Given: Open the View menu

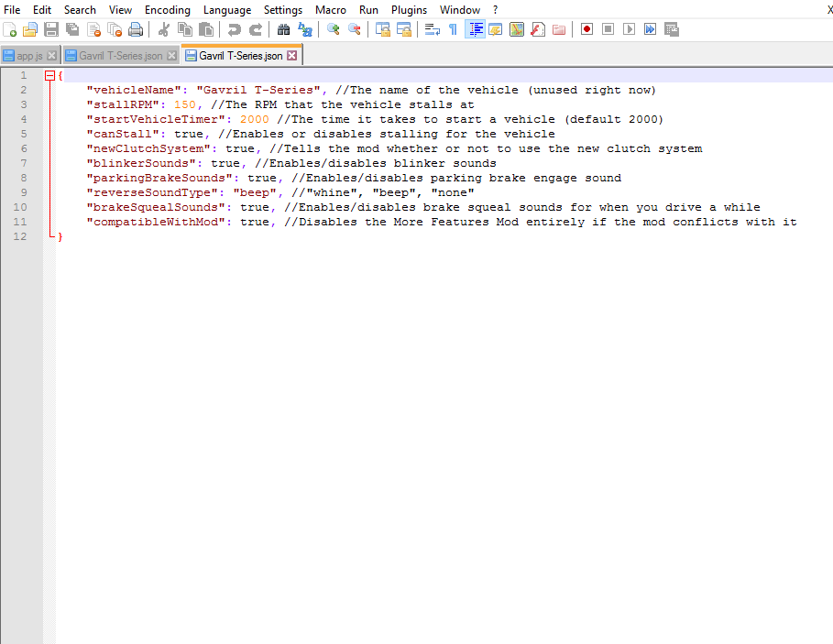Looking at the screenshot, I should pyautogui.click(x=121, y=10).
